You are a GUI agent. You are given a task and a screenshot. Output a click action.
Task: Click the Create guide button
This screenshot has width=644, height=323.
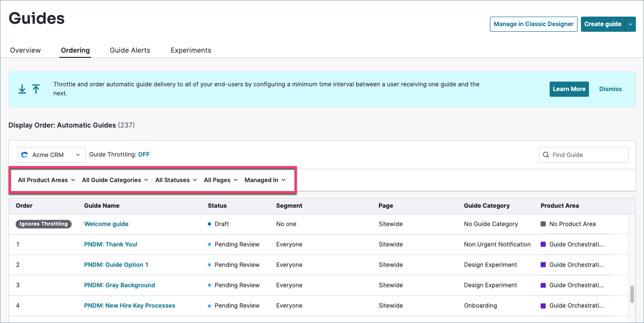603,24
